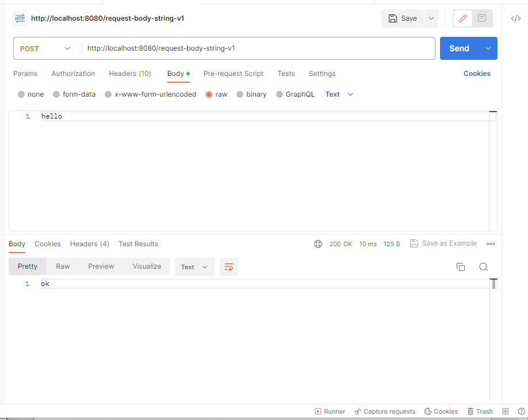Open the Authorization tab
528x420 pixels.
point(73,74)
